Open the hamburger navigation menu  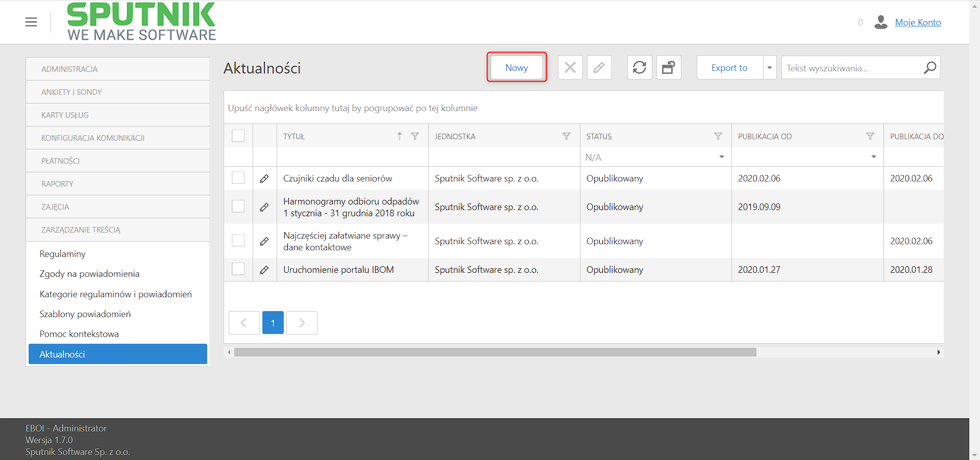[x=31, y=22]
